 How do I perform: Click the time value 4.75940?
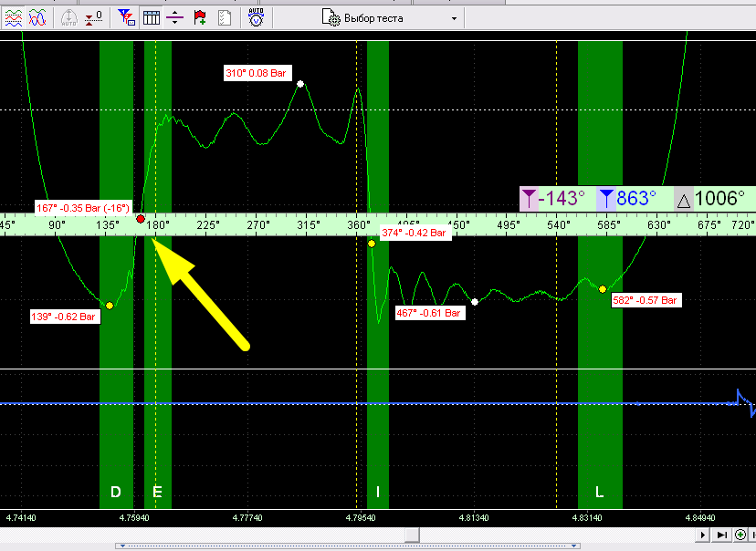coord(134,518)
